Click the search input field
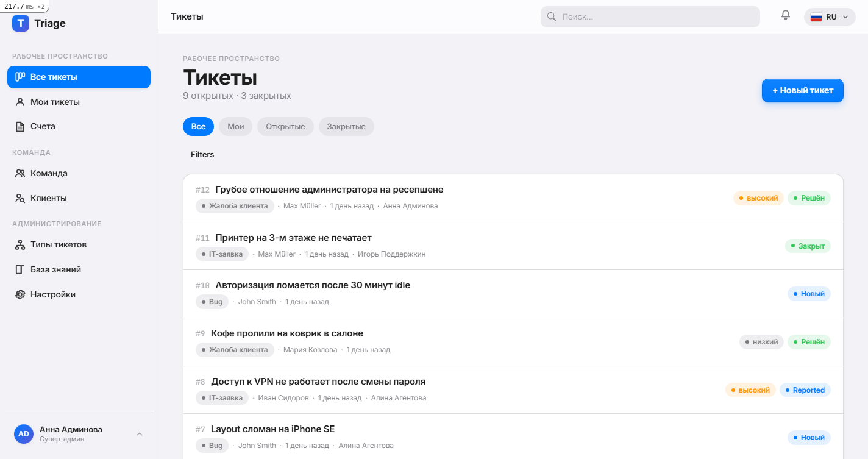This screenshot has height=459, width=868. point(650,17)
